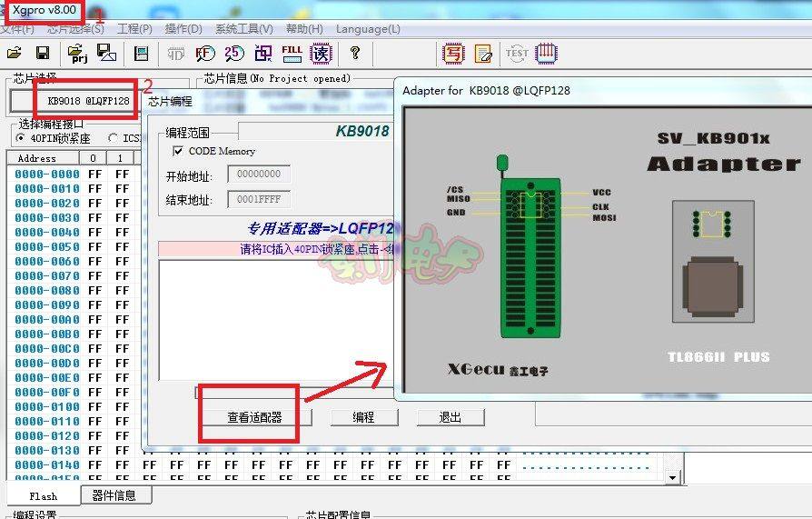Open the 帮助(H) menu
The image size is (812, 519).
[x=304, y=29]
